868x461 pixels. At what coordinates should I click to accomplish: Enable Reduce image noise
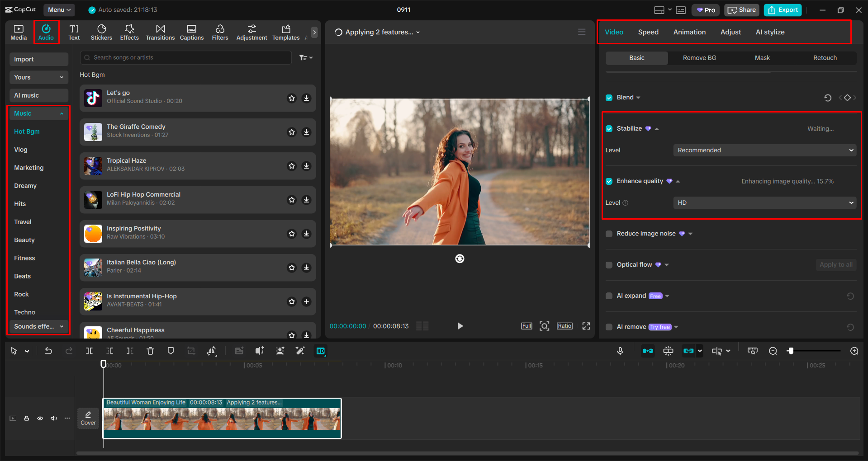click(609, 233)
